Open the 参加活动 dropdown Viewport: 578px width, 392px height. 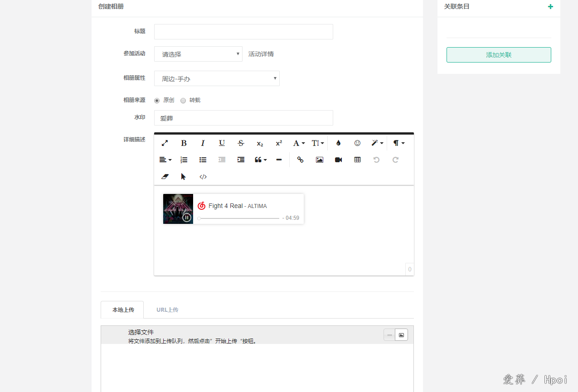(x=198, y=54)
